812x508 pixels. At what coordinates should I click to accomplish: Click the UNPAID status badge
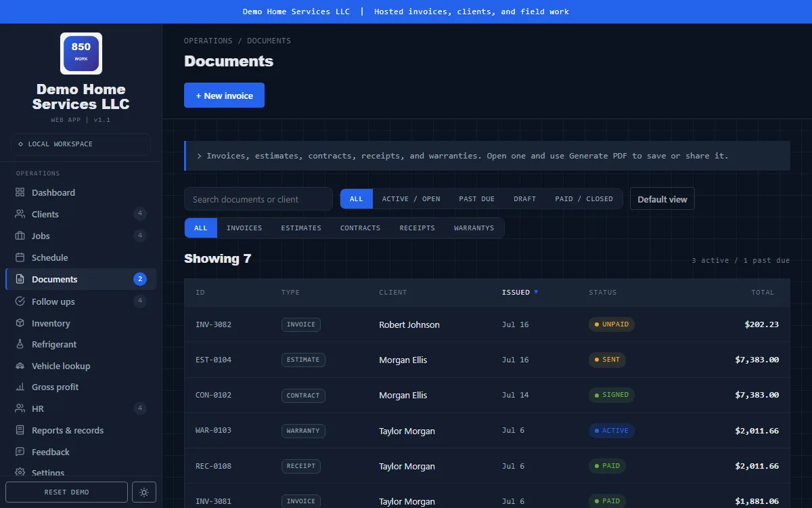(612, 324)
